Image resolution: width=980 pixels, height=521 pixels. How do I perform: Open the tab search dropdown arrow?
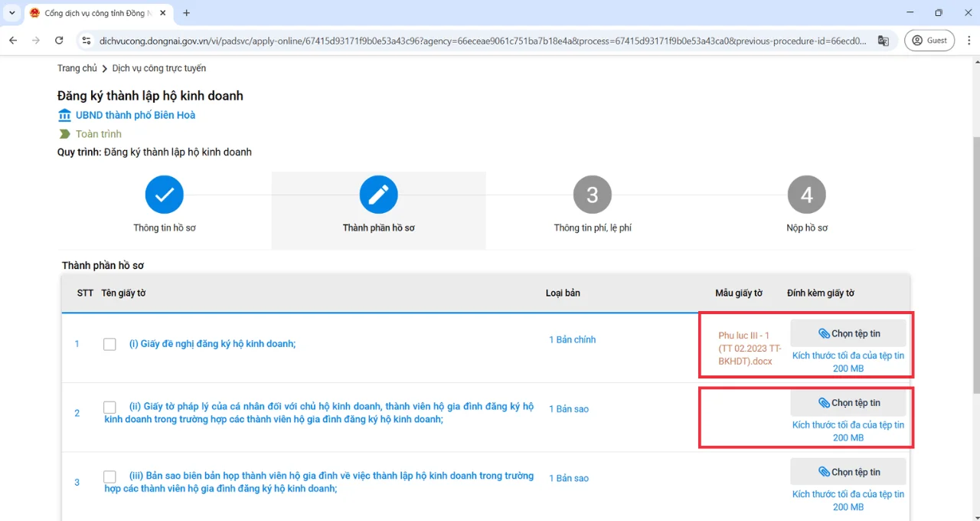[x=11, y=13]
